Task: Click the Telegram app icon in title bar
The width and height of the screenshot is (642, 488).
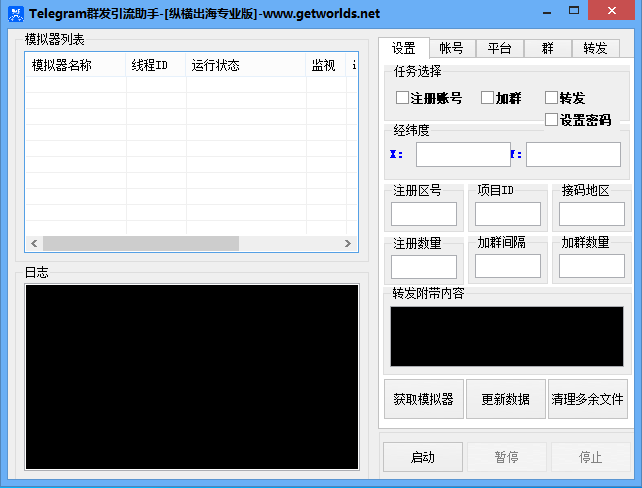Action: [x=16, y=14]
